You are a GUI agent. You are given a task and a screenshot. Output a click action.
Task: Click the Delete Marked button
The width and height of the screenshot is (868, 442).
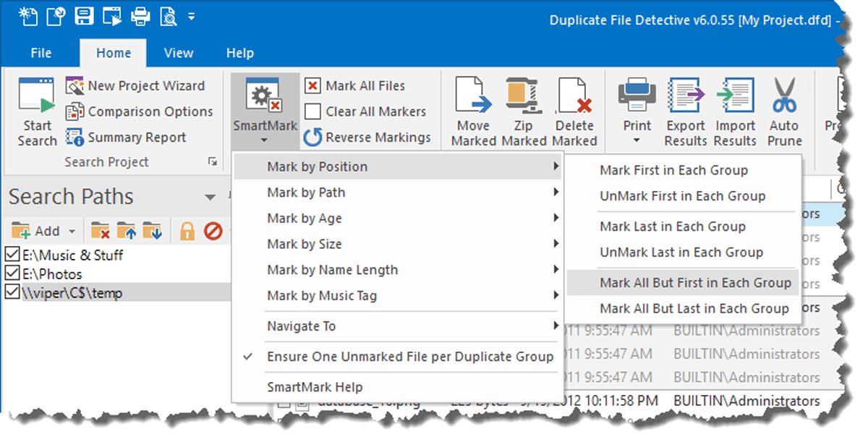point(575,112)
